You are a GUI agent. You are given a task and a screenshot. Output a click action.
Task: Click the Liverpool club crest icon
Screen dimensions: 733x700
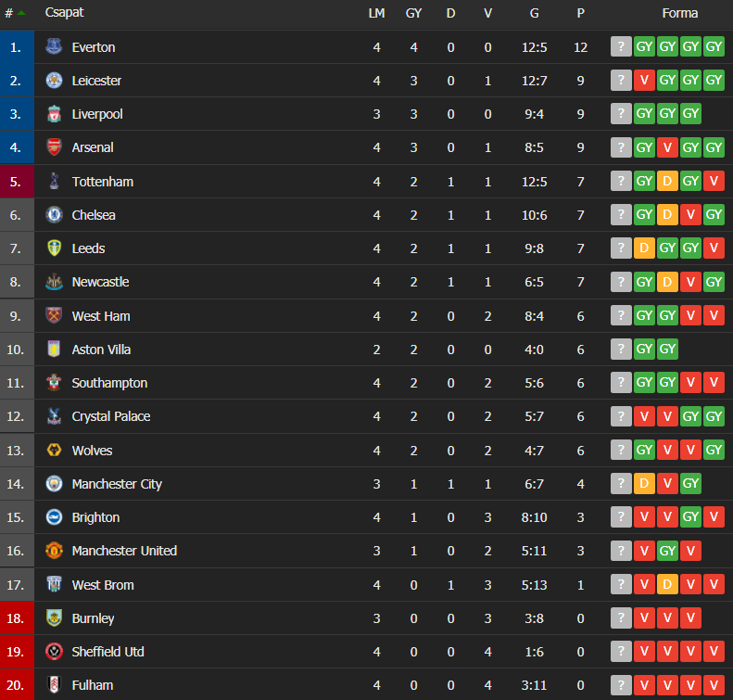[x=55, y=114]
